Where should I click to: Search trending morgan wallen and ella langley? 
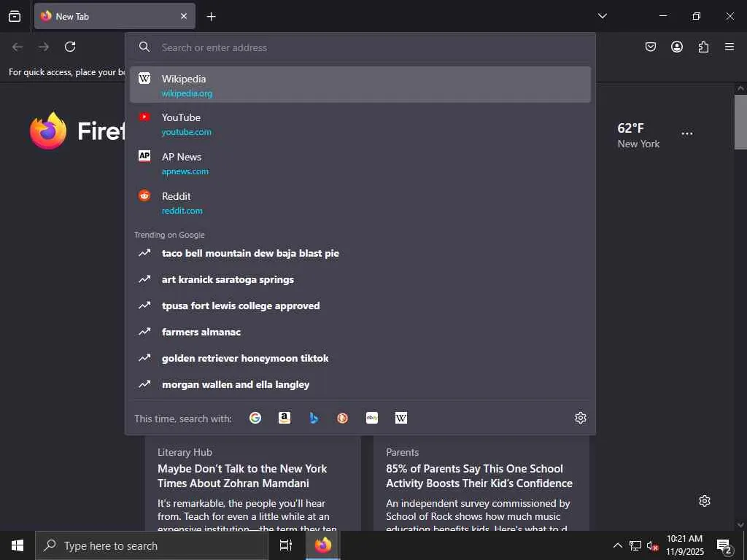pos(360,384)
